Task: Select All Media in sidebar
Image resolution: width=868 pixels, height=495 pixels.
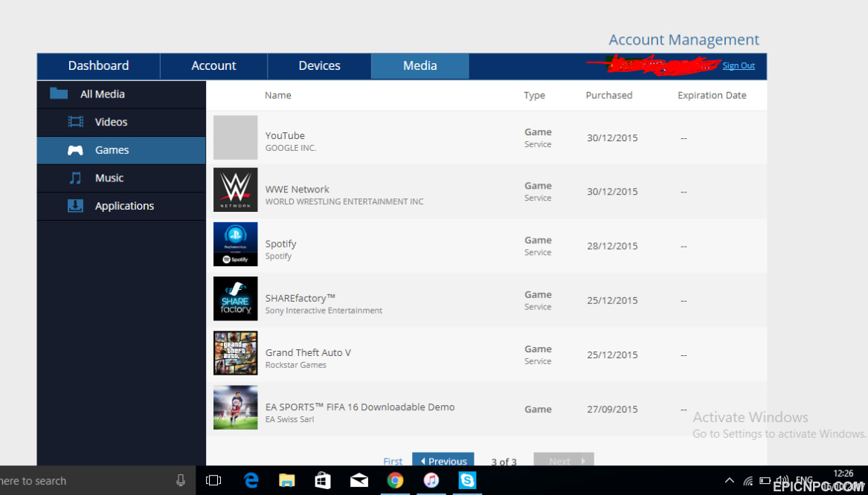Action: pyautogui.click(x=121, y=94)
